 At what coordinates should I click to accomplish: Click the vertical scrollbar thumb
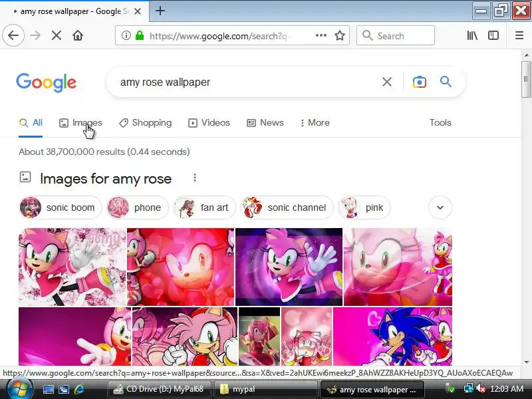(x=526, y=79)
